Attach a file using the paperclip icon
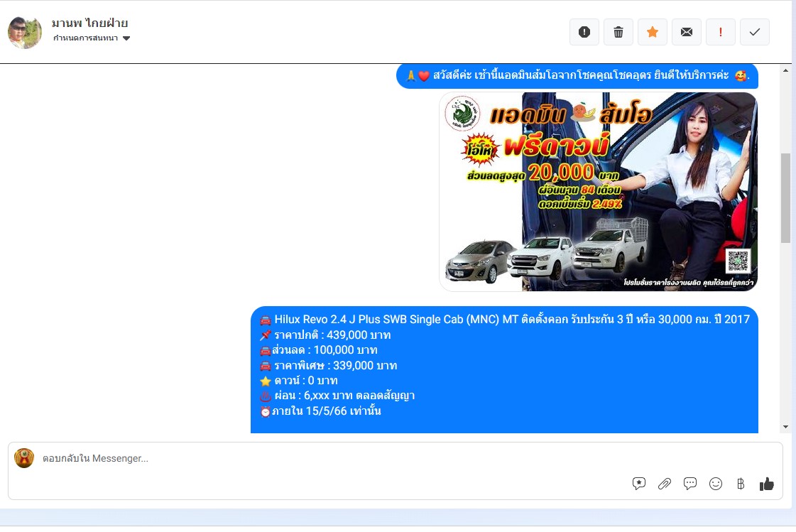Screen dimensions: 796x532 (x=664, y=484)
